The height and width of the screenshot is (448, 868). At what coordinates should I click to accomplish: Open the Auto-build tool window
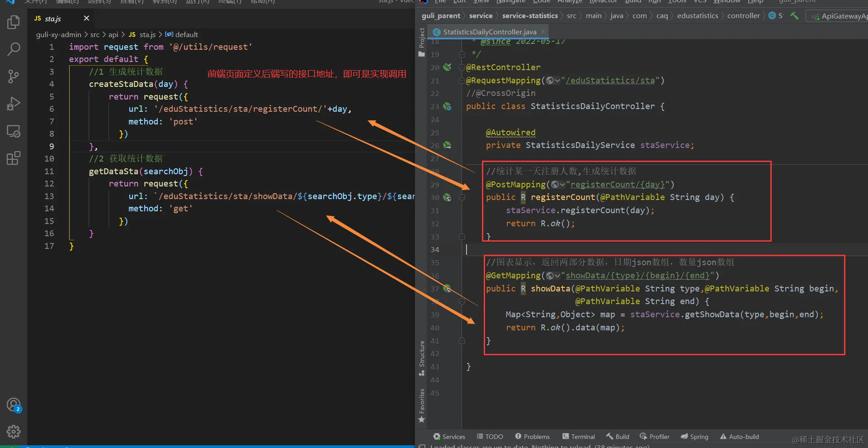[x=740, y=437]
